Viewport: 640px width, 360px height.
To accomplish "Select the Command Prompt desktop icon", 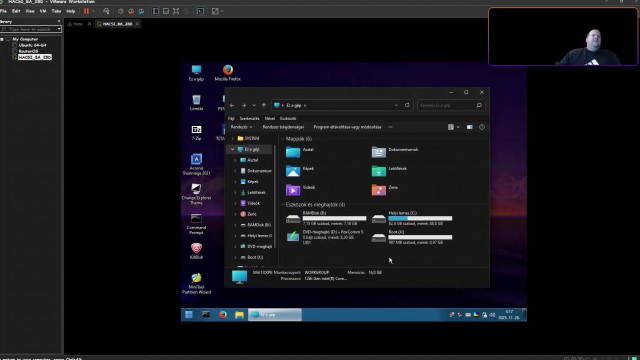I will [196, 224].
